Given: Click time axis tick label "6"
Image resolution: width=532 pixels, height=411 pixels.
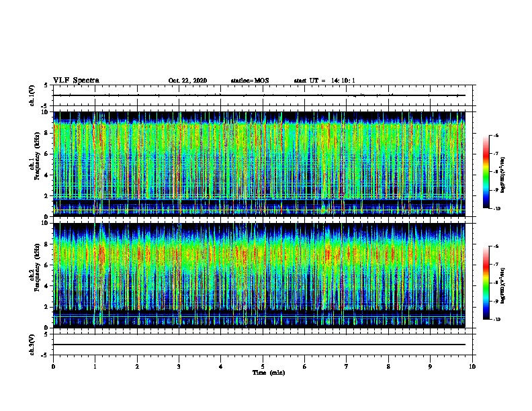Looking at the screenshot, I should coord(304,367).
